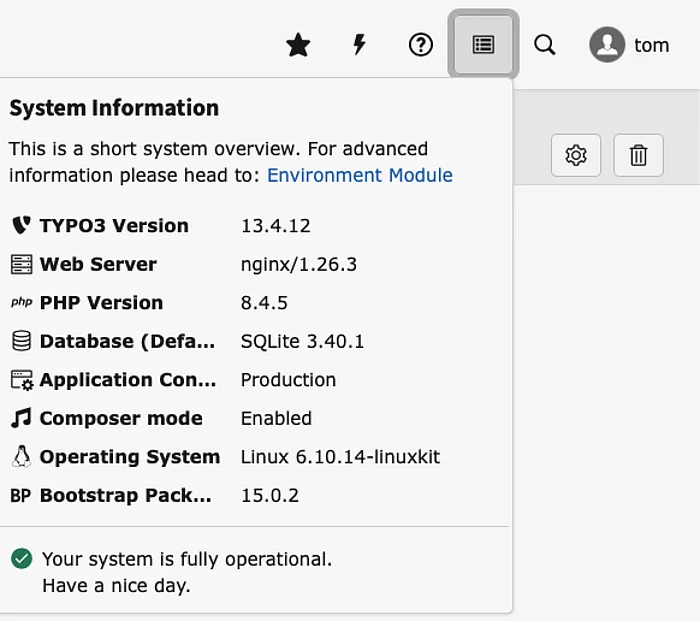The image size is (700, 621).
Task: Click the Operating System penguin icon
Action: pos(21,457)
